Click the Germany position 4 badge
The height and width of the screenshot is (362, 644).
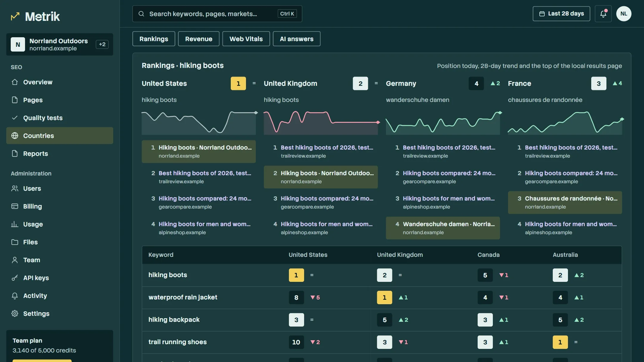476,83
